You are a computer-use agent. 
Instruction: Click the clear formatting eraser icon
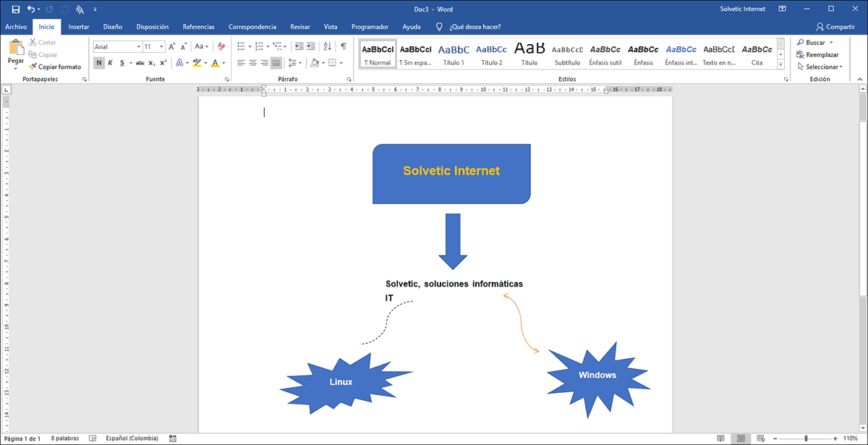pyautogui.click(x=221, y=46)
